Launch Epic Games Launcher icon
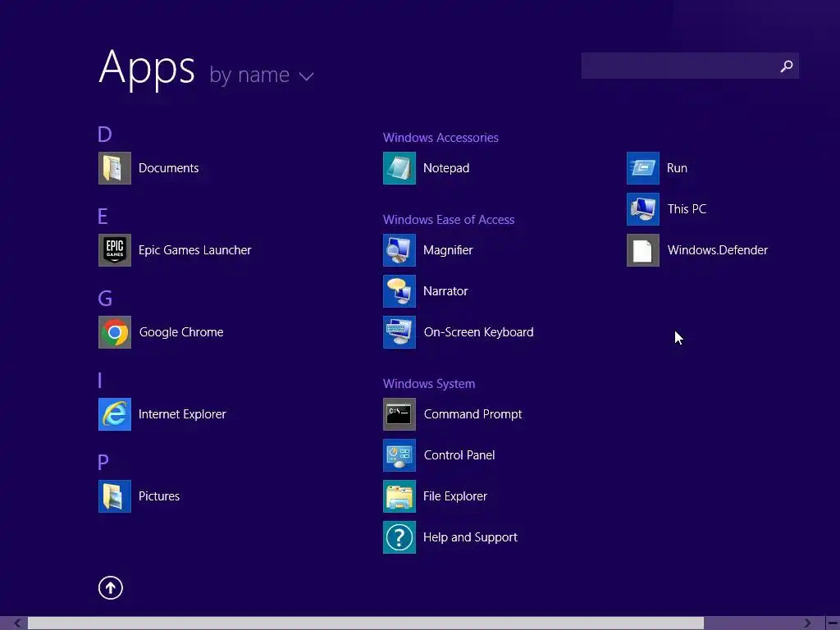The height and width of the screenshot is (630, 840). (115, 250)
